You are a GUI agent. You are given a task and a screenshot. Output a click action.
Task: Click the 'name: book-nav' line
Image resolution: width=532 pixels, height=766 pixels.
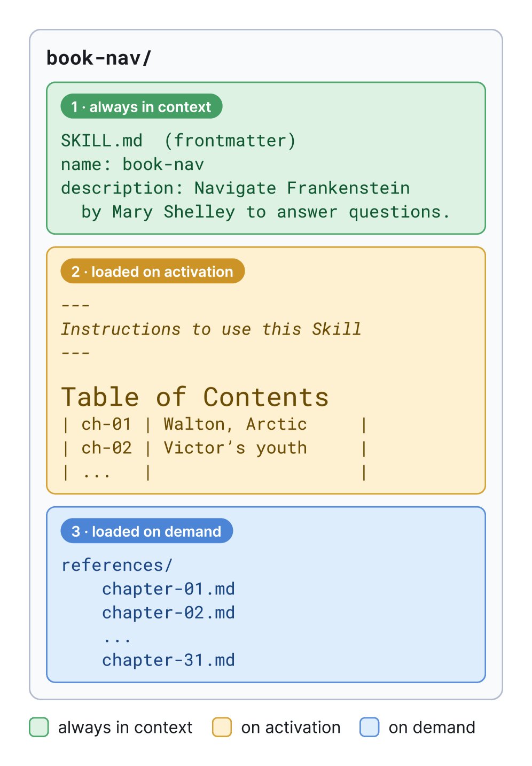(132, 164)
